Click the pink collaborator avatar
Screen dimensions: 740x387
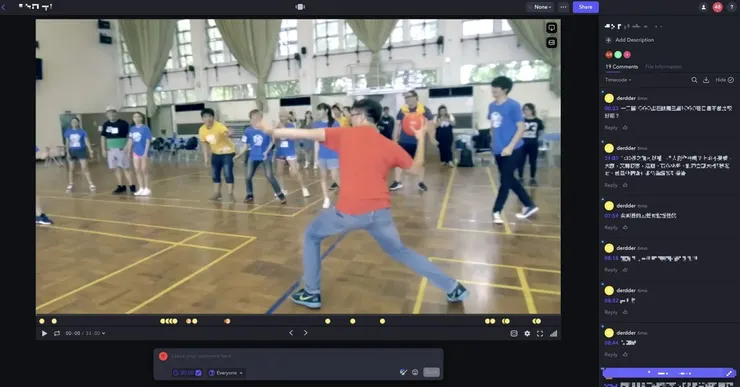627,55
